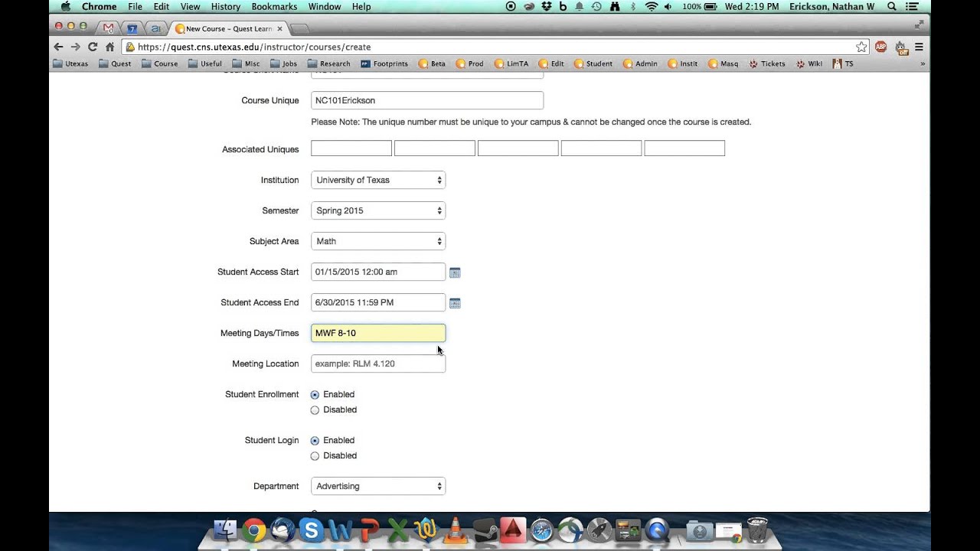Open Finder from the Dock
980x551 pixels.
click(225, 530)
